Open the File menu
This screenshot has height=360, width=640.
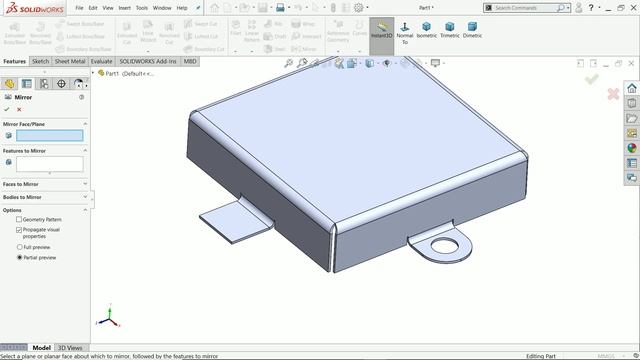[79, 8]
